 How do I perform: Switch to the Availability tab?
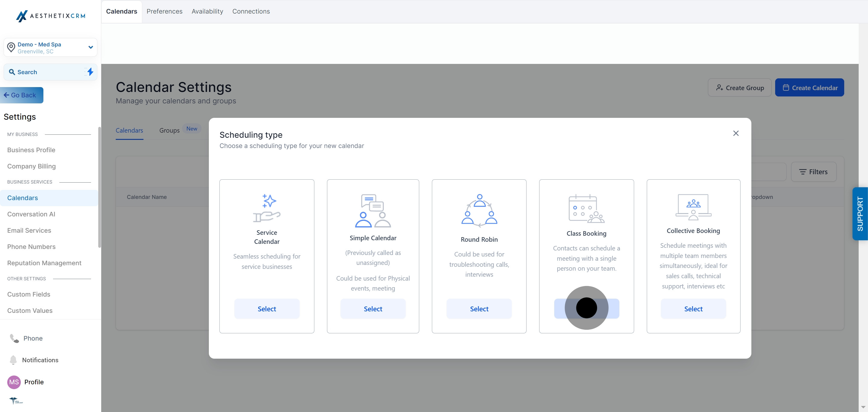[x=207, y=11]
